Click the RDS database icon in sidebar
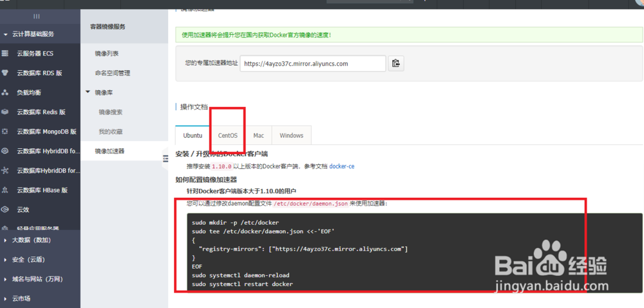Image resolution: width=644 pixels, height=308 pixels. [5, 73]
